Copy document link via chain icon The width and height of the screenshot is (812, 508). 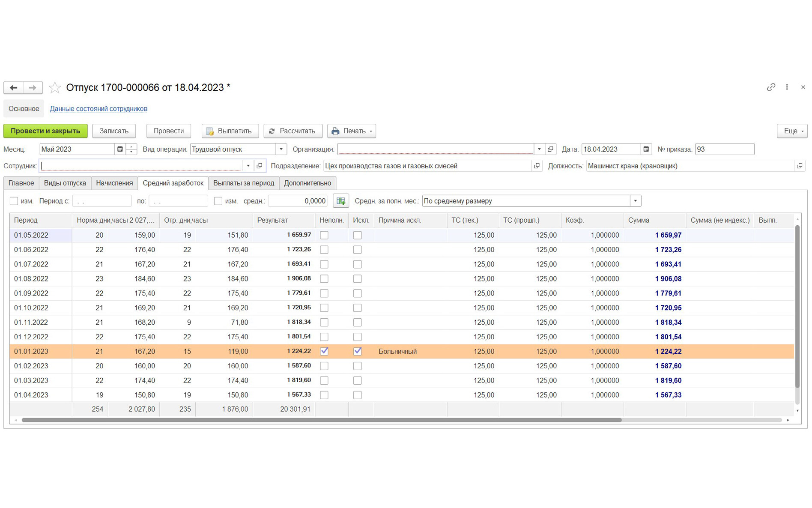pos(770,87)
